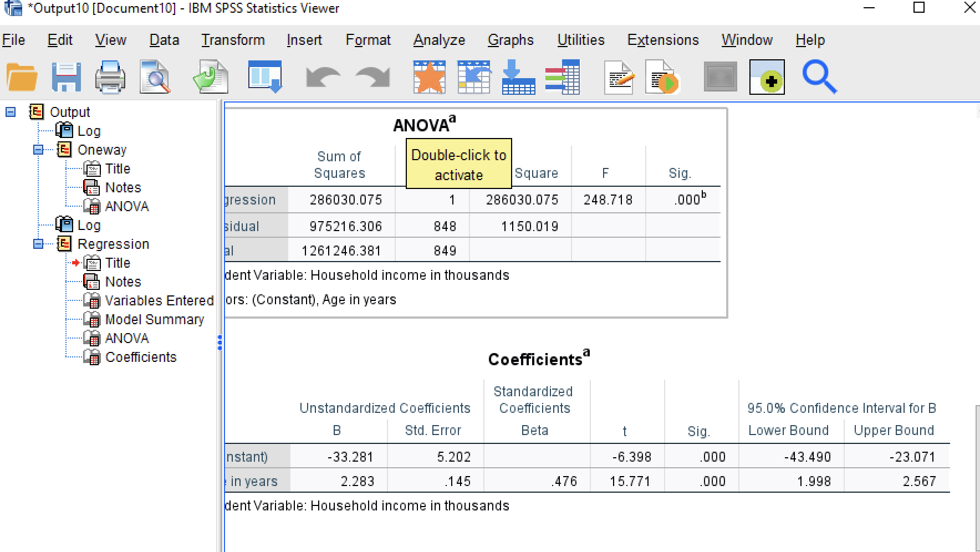Open the Find tool

(x=819, y=78)
